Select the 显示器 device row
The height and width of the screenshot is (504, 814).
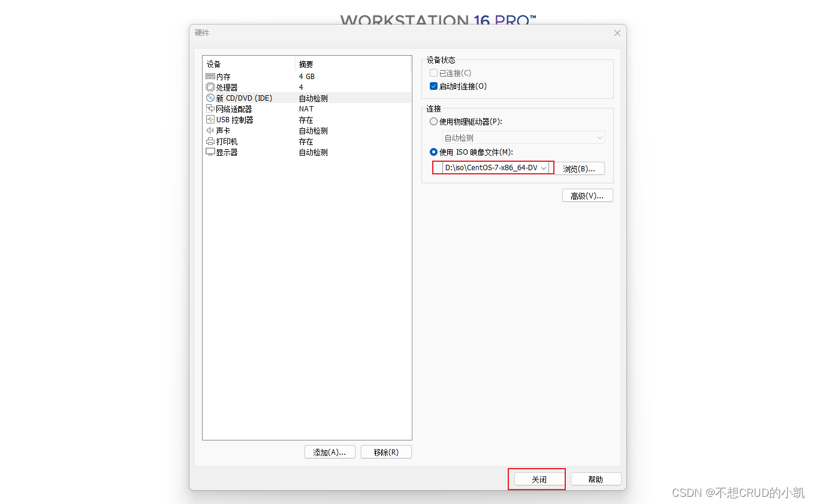(307, 152)
